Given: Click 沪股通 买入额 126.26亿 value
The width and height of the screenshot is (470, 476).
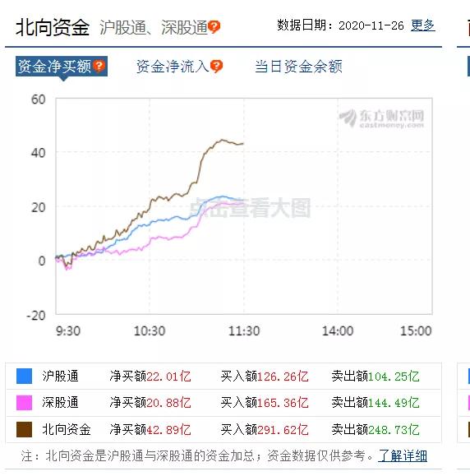Looking at the screenshot, I should coord(283,377).
